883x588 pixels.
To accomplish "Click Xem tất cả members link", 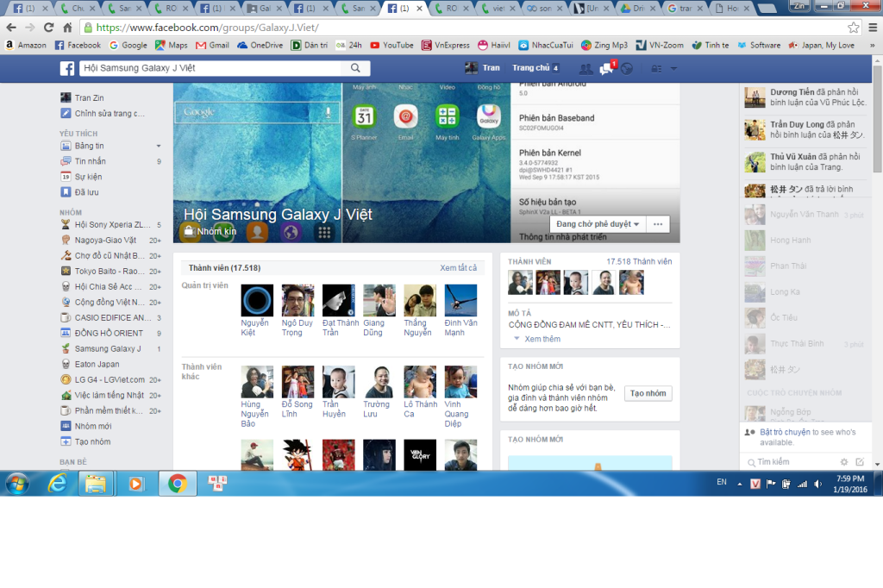I will point(459,268).
